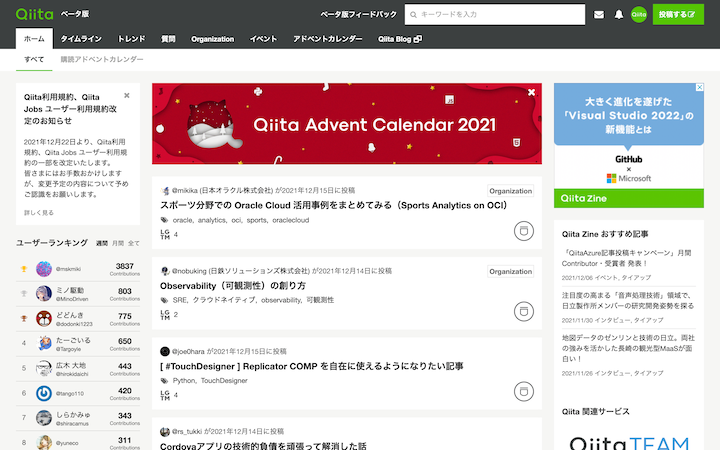This screenshot has width=720, height=450.
Task: Open ベータ版フィードバック link
Action: (x=359, y=15)
